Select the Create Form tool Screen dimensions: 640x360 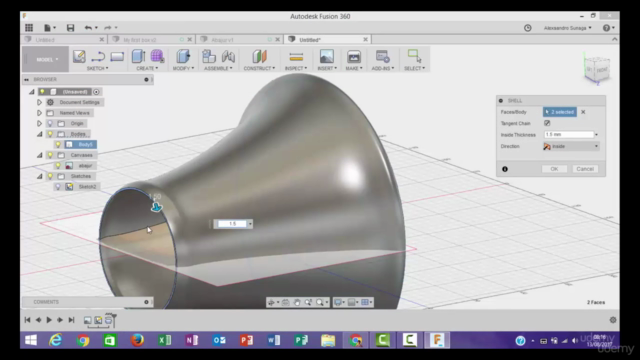[x=157, y=56]
